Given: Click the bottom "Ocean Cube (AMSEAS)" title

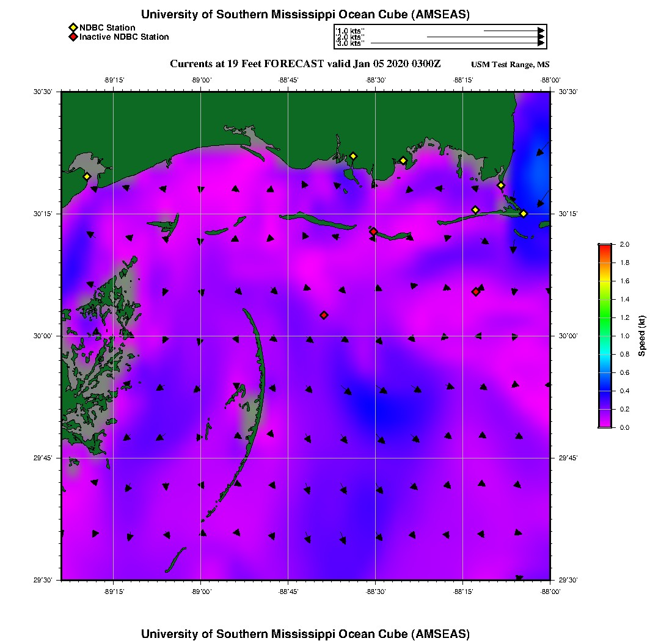Looking at the screenshot, I should 305,634.
